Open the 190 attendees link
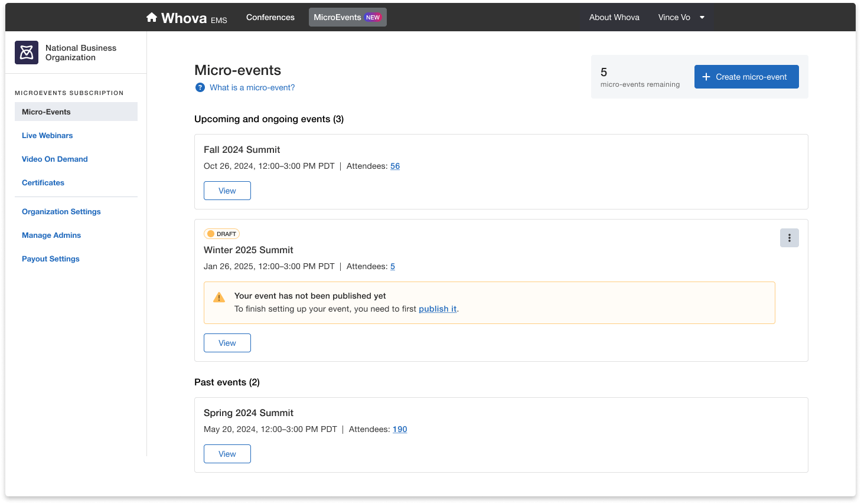The height and width of the screenshot is (504, 861). 400,429
